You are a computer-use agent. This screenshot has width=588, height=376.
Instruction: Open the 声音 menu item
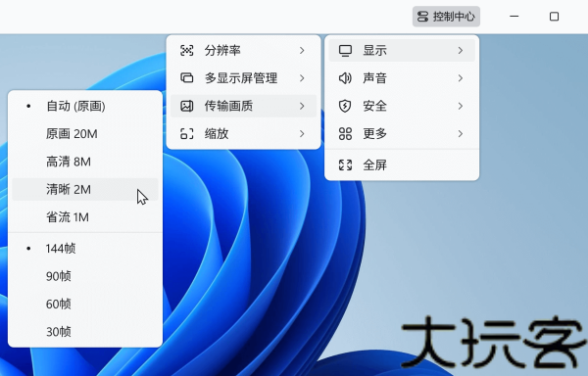pos(402,78)
